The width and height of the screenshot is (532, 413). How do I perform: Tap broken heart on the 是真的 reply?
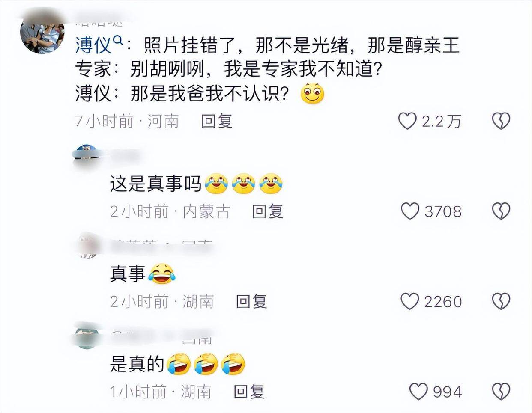tap(501, 392)
